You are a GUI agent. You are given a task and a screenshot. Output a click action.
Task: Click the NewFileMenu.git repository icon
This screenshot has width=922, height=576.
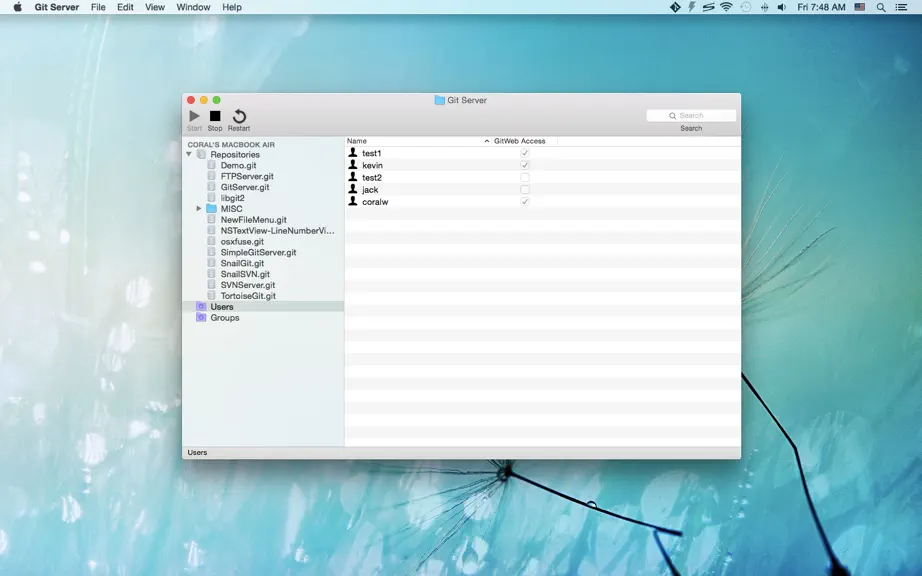click(x=211, y=219)
